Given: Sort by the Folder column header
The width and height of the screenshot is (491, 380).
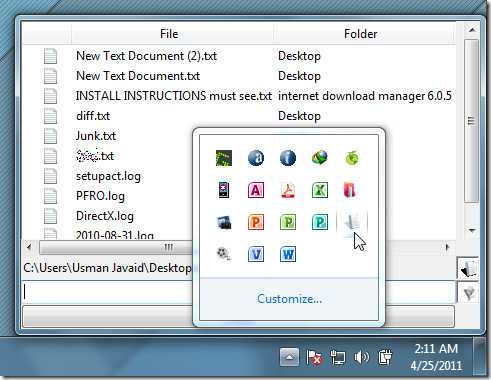Looking at the screenshot, I should (363, 34).
